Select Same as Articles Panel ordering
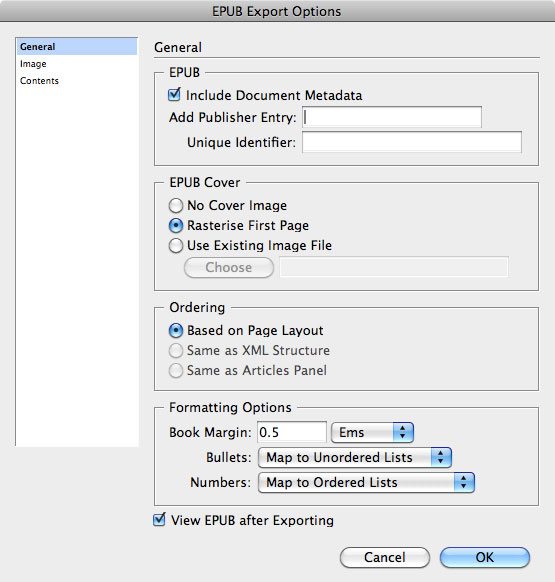The image size is (555, 582). pyautogui.click(x=176, y=370)
